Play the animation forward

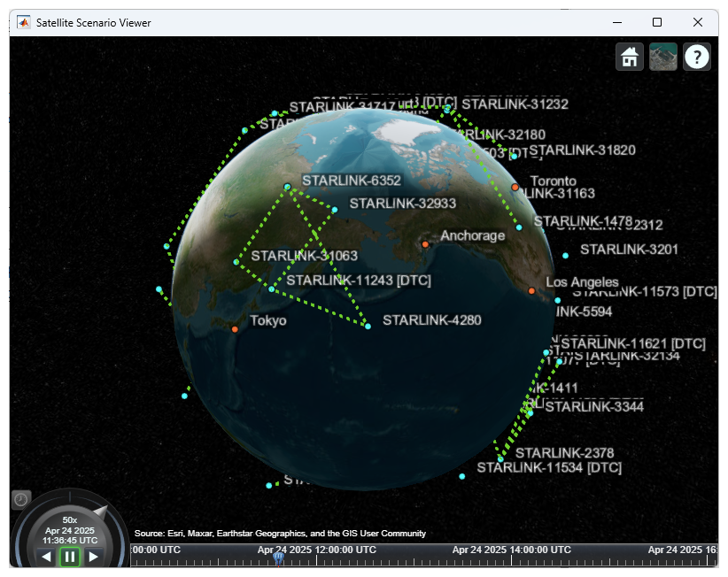(x=93, y=556)
